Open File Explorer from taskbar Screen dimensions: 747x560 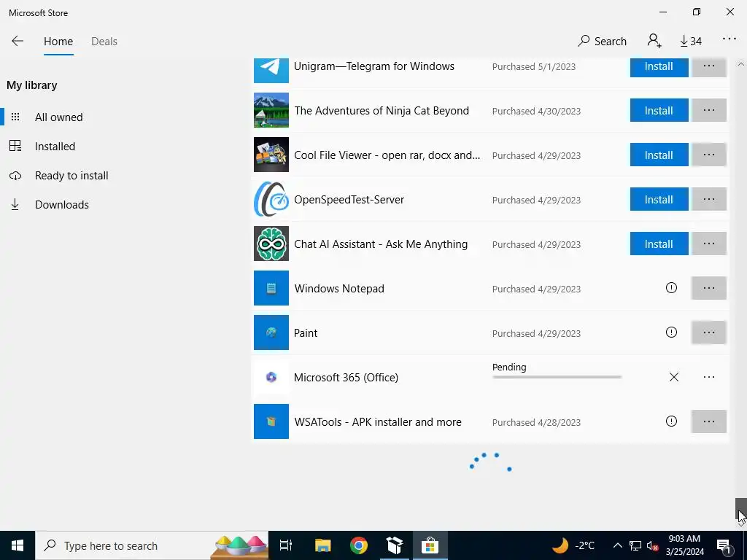(322, 545)
